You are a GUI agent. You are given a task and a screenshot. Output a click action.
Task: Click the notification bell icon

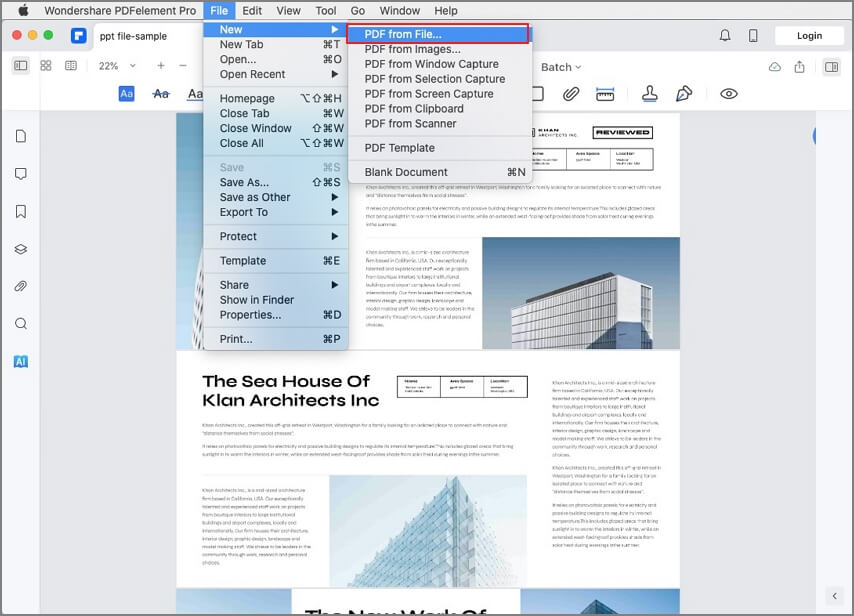point(725,36)
